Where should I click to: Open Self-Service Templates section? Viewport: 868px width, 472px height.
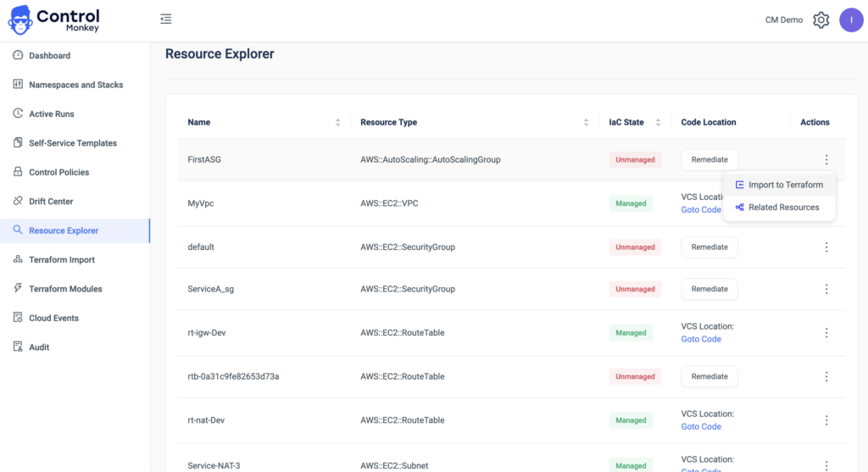coord(75,142)
